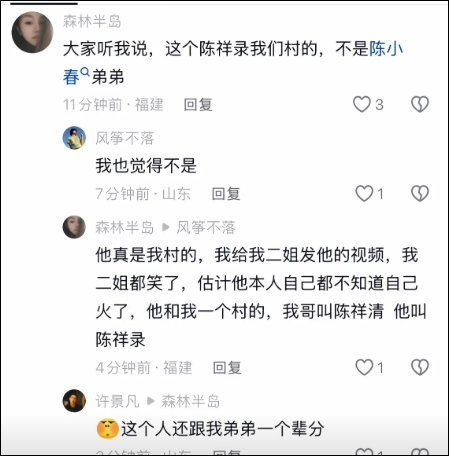Click 回复 under 风筝不落's comment
This screenshot has width=449, height=456.
226,194
